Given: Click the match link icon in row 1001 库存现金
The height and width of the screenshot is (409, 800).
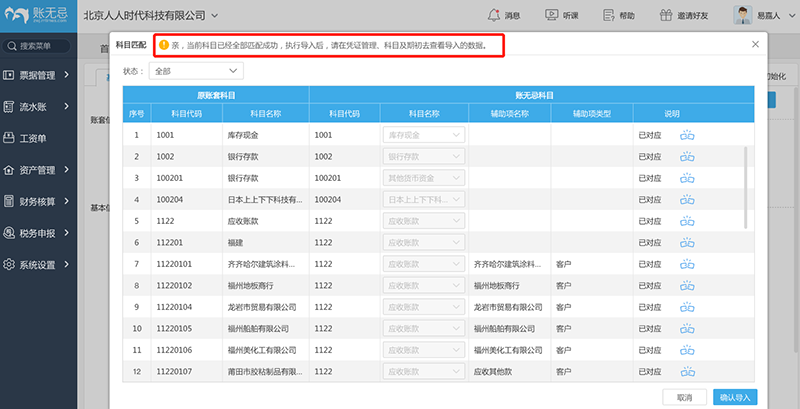Looking at the screenshot, I should 687,135.
